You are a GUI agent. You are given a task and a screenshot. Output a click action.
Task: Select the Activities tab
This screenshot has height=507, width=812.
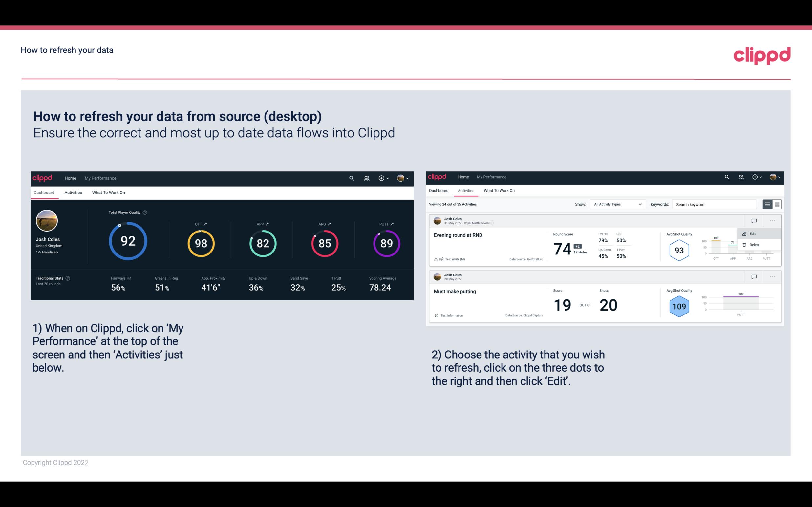click(x=73, y=192)
